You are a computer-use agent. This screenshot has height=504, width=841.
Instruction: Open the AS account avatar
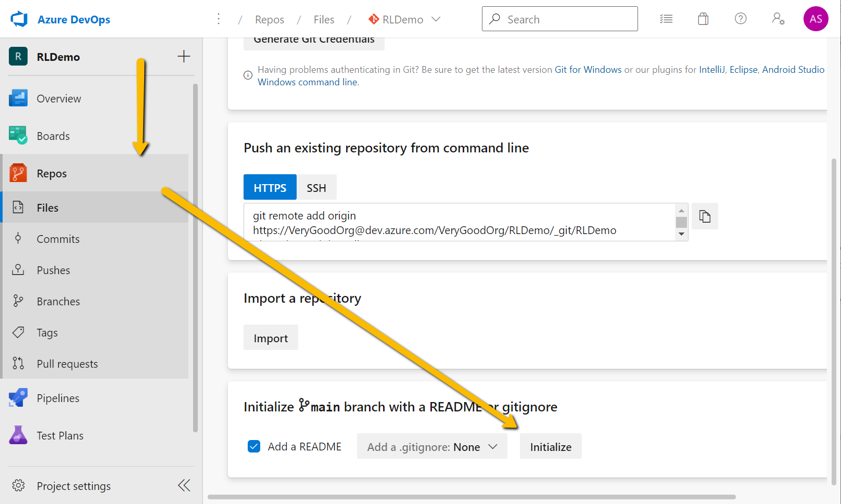(815, 19)
